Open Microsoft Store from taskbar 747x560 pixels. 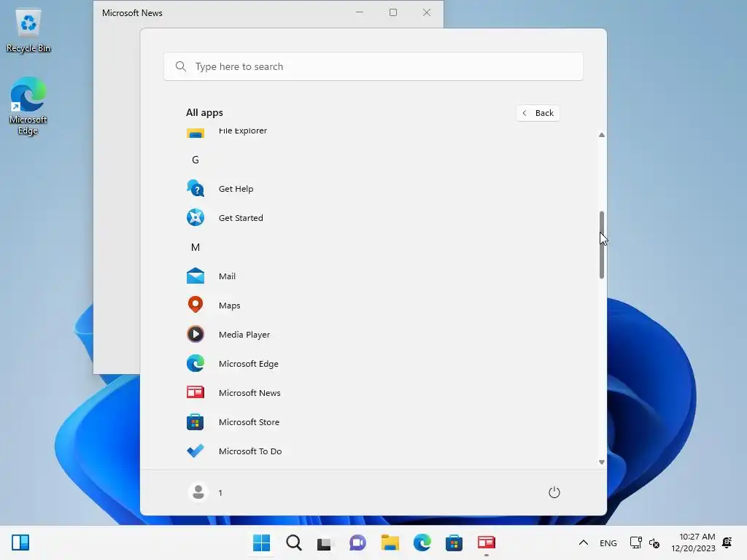tap(454, 542)
